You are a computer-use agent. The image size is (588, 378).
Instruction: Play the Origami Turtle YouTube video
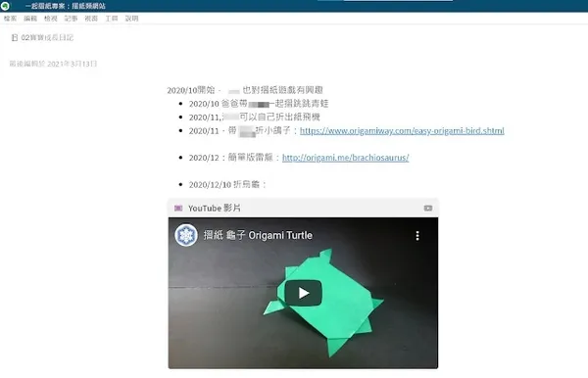pos(304,293)
